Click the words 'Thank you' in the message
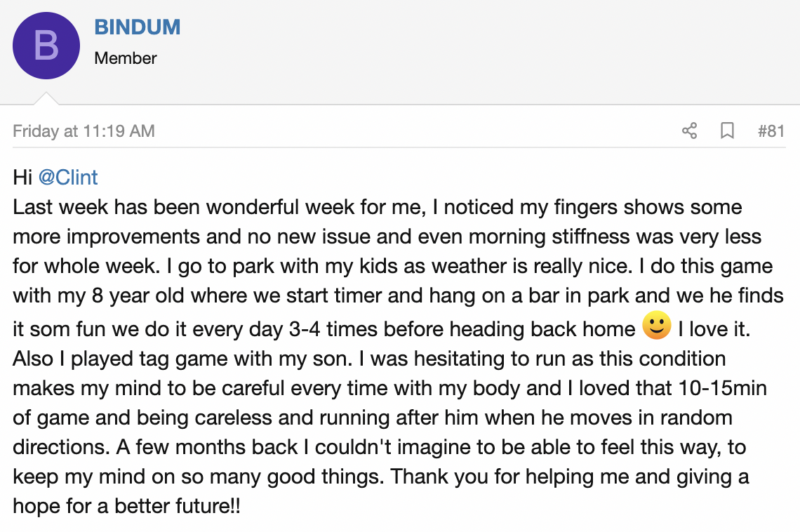The image size is (800, 532). click(429, 477)
